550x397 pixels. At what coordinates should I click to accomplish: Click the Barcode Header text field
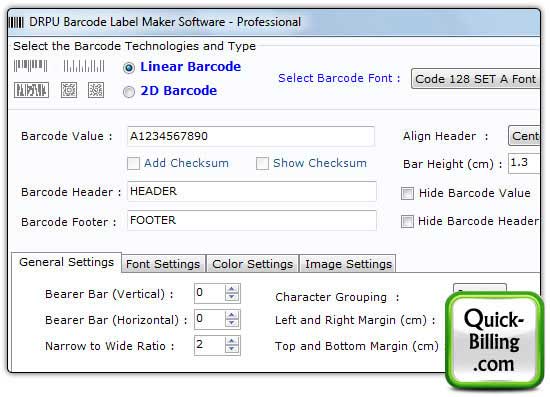(x=252, y=191)
